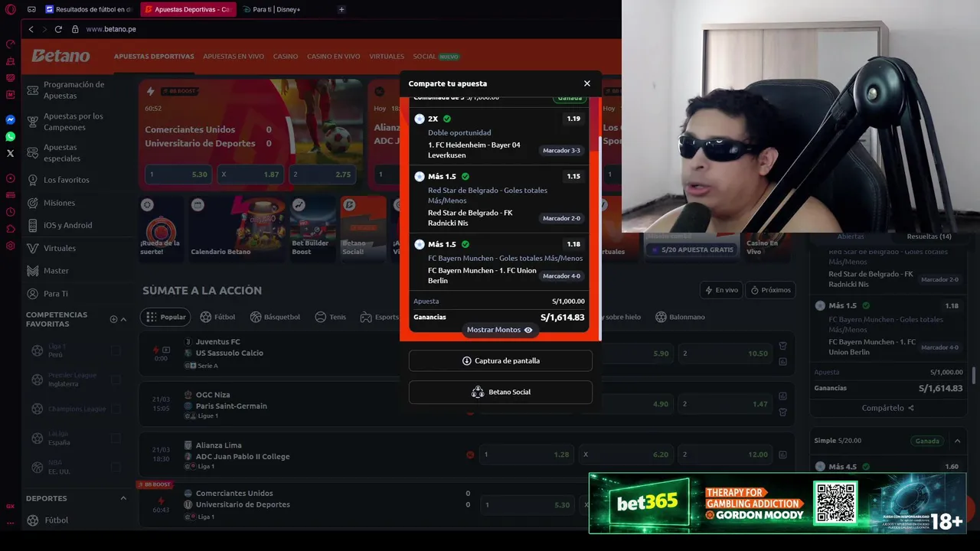Open iOS y Android in sidebar
The image size is (980, 551).
pyautogui.click(x=67, y=225)
